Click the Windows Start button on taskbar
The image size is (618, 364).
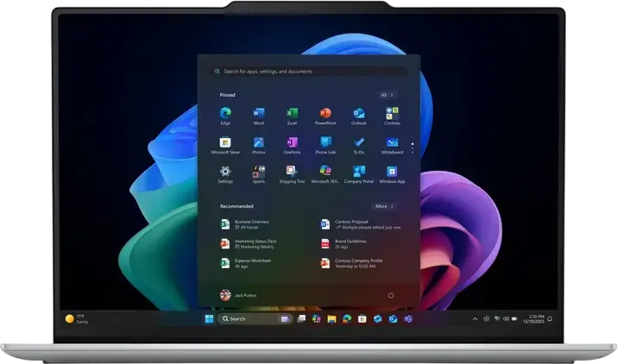point(209,318)
